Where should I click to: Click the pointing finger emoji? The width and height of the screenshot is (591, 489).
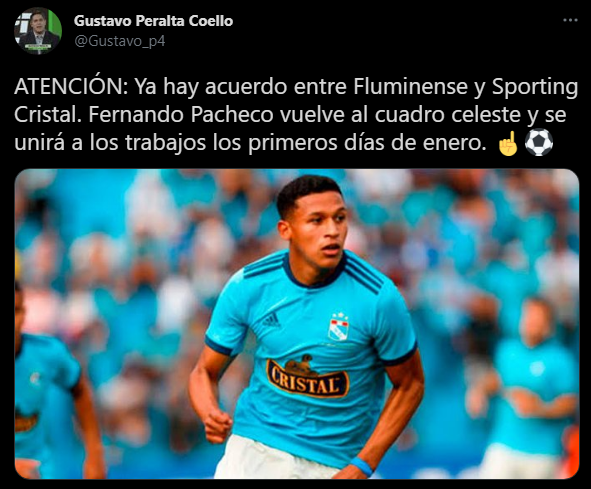(508, 143)
